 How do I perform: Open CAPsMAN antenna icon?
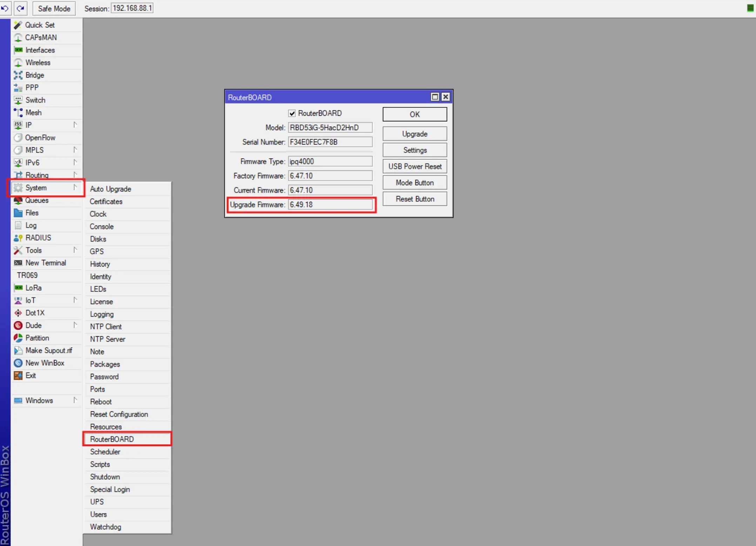tap(18, 38)
